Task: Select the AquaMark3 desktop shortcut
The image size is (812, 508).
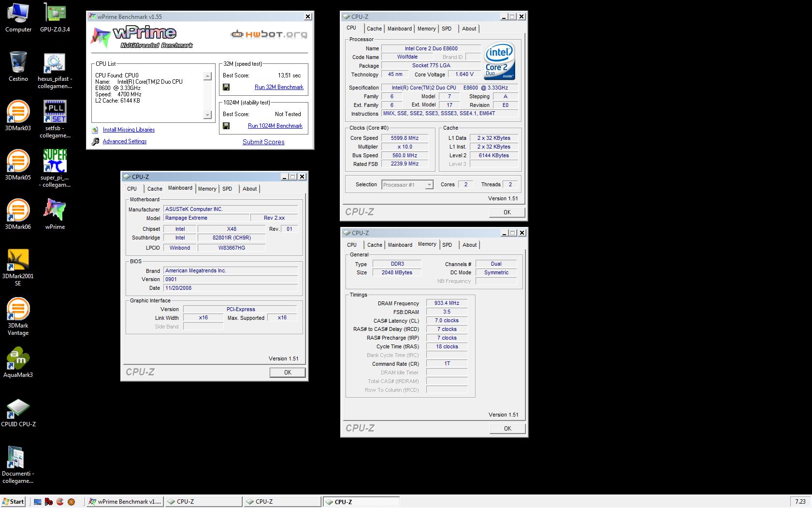Action: (x=18, y=363)
